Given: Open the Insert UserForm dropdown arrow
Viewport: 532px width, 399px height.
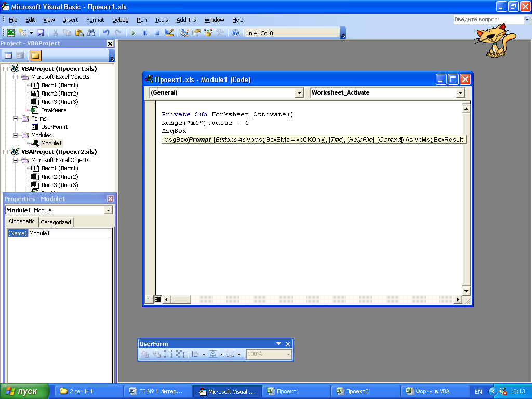Looking at the screenshot, I should pos(31,33).
